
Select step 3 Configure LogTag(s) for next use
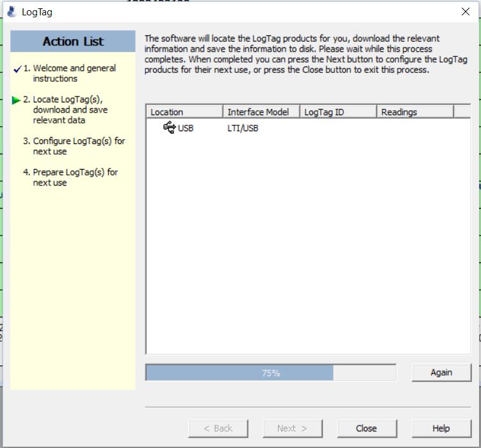coord(74,146)
